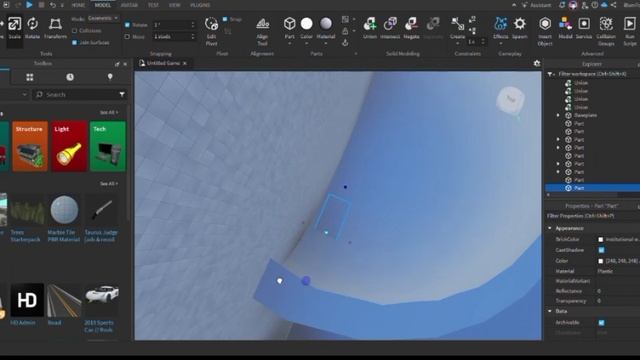This screenshot has height=360, width=640.
Task: Switch to the HOME ribbon tab
Action: tap(78, 5)
